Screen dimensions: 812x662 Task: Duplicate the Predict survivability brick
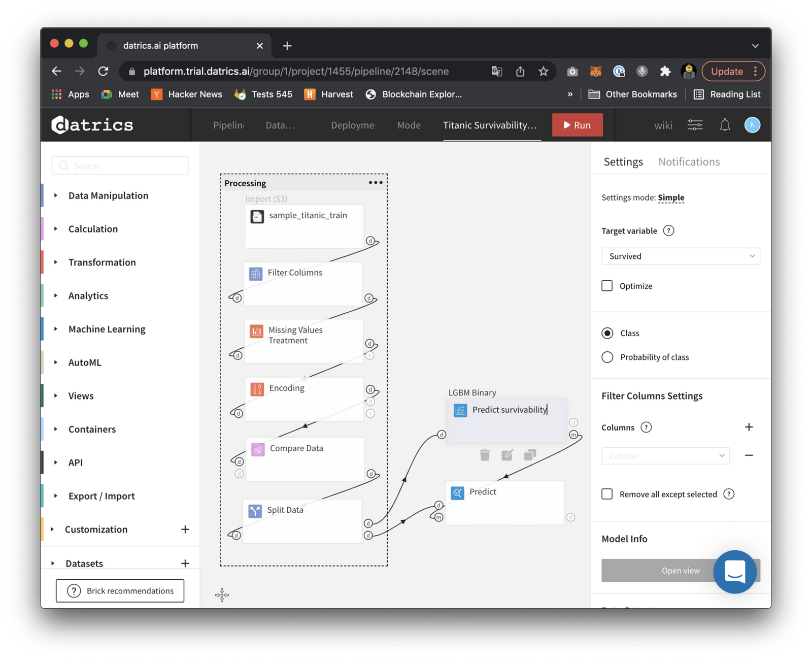(x=530, y=455)
